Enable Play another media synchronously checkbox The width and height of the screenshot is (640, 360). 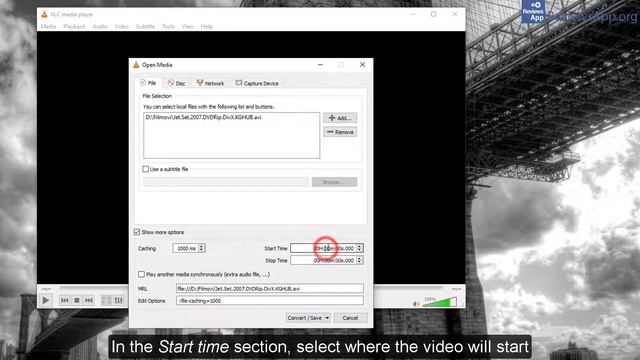(141, 274)
